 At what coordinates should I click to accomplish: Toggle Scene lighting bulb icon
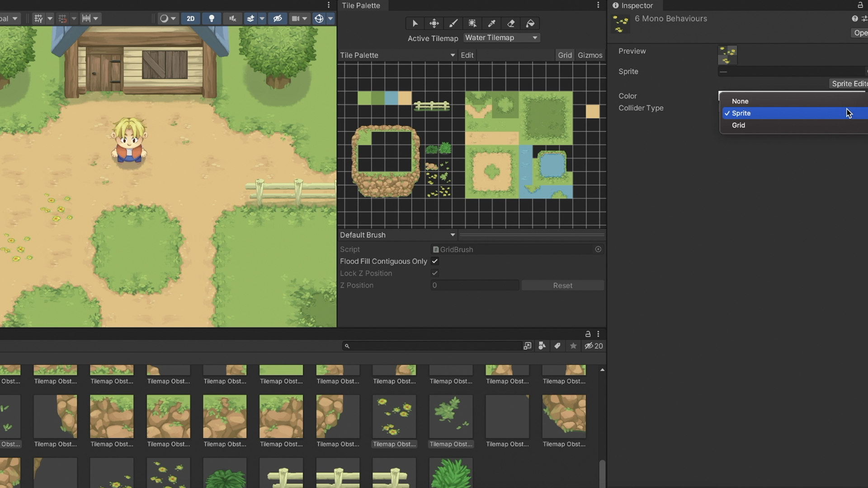click(211, 19)
